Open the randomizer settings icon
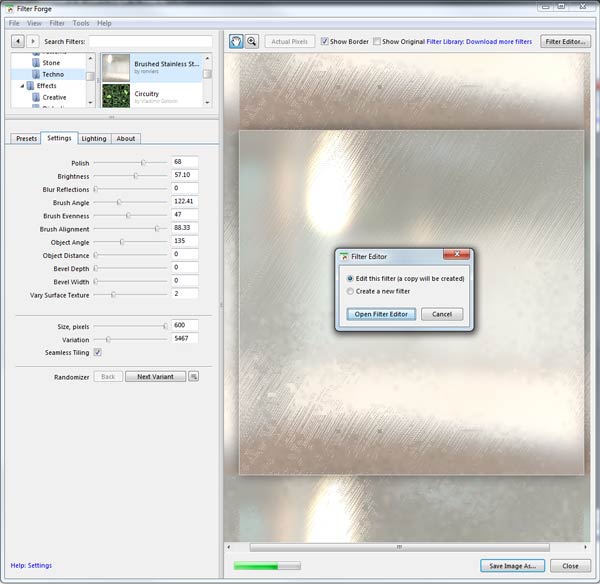Screen dimensions: 600x584 pyautogui.click(x=194, y=377)
